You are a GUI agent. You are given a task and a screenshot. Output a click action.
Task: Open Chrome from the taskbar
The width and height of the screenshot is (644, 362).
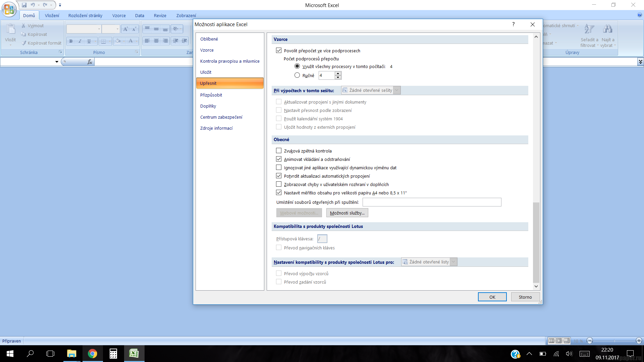[92, 354]
